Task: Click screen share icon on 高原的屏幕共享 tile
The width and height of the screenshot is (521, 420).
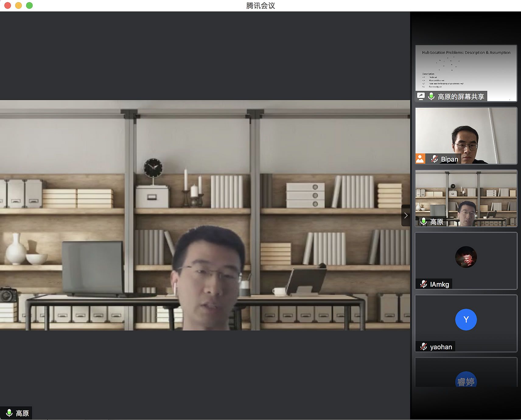Action: pyautogui.click(x=421, y=96)
